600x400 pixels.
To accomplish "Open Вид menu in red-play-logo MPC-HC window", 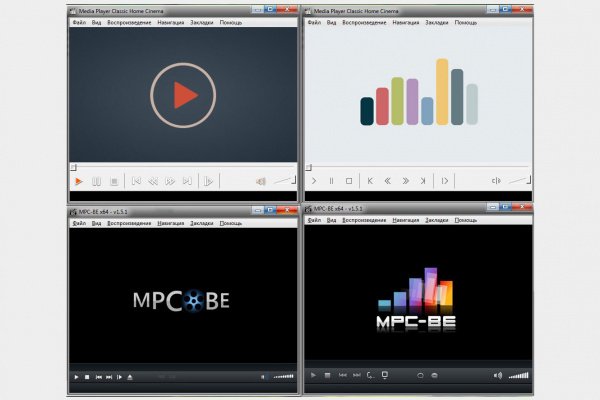I will point(96,23).
